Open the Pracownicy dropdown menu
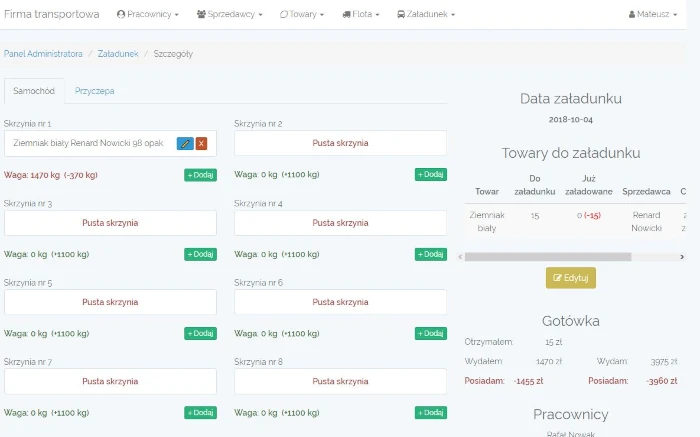 pyautogui.click(x=148, y=15)
